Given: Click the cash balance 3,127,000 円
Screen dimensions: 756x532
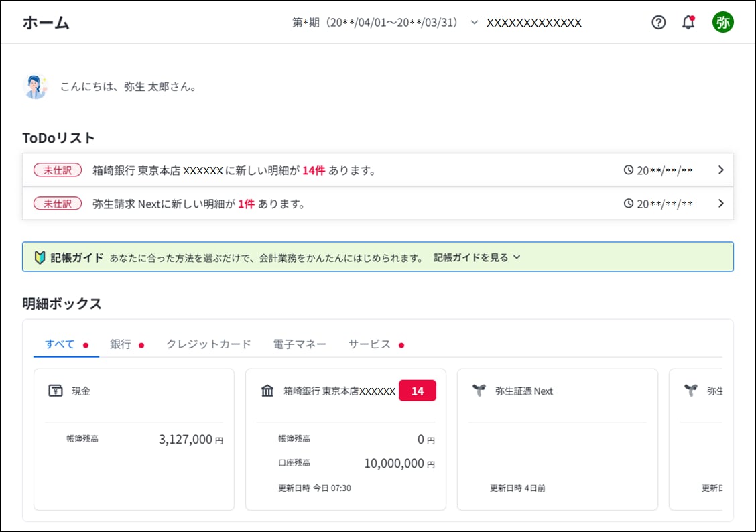Looking at the screenshot, I should tap(191, 439).
